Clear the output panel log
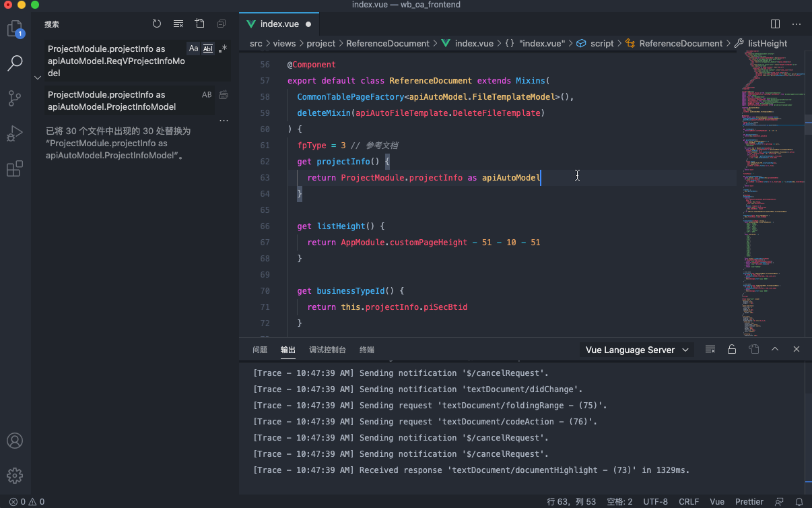812x508 pixels. (710, 349)
